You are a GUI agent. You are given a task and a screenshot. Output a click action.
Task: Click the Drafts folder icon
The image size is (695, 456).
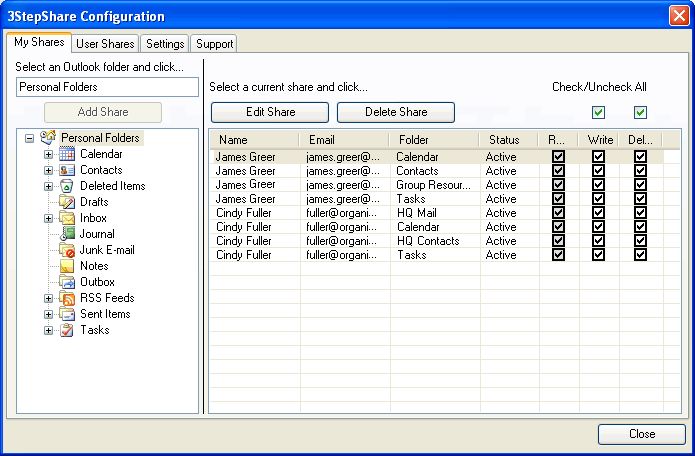point(67,202)
